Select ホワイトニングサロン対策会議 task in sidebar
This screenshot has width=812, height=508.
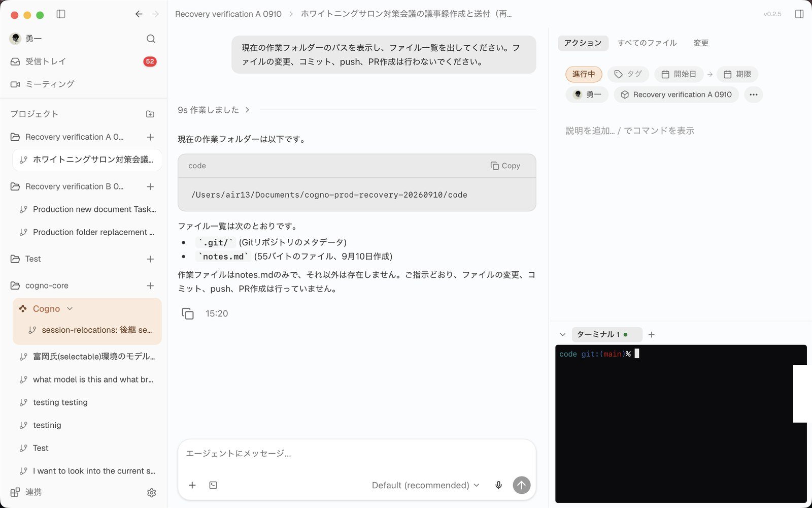click(x=87, y=160)
